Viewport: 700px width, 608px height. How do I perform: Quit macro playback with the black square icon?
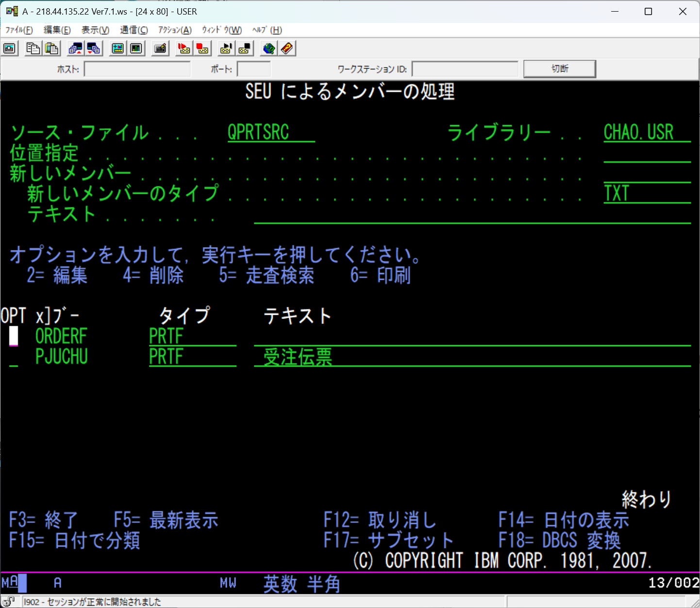(x=245, y=49)
